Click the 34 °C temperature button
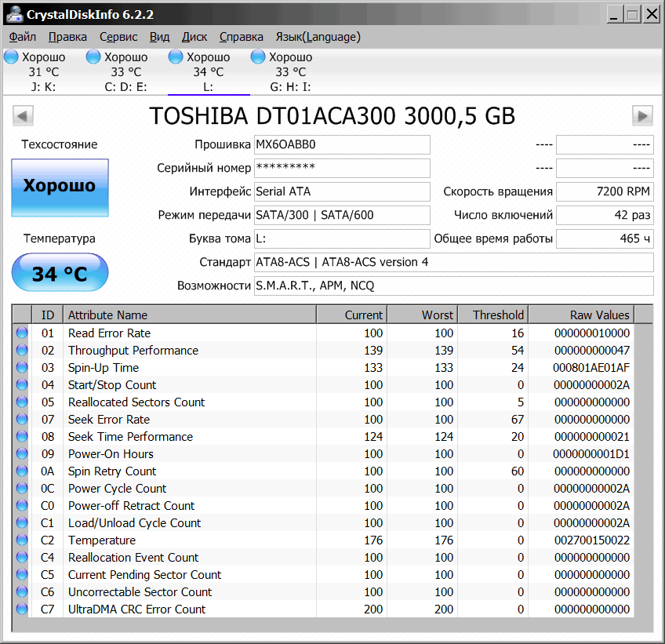Image resolution: width=665 pixels, height=644 pixels. [x=60, y=274]
